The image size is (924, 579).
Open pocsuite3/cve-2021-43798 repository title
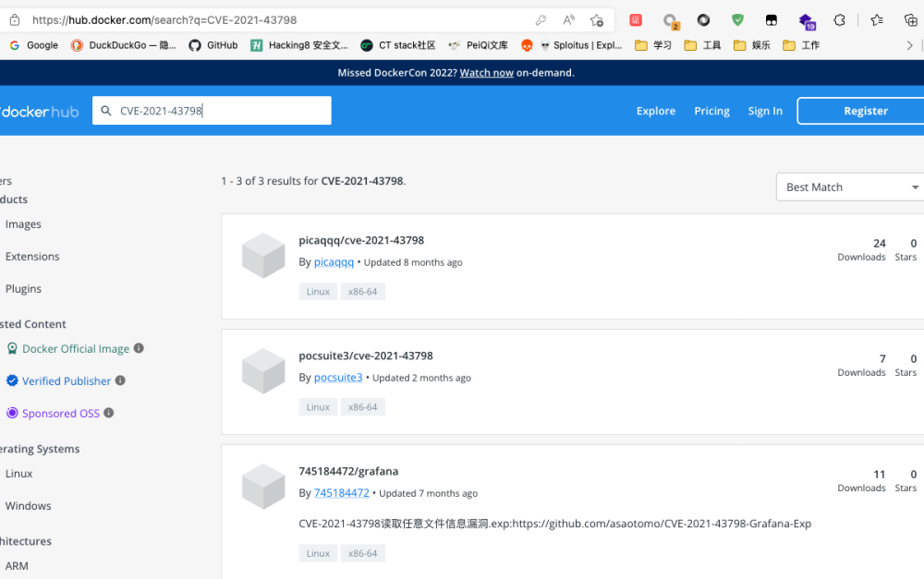point(365,356)
